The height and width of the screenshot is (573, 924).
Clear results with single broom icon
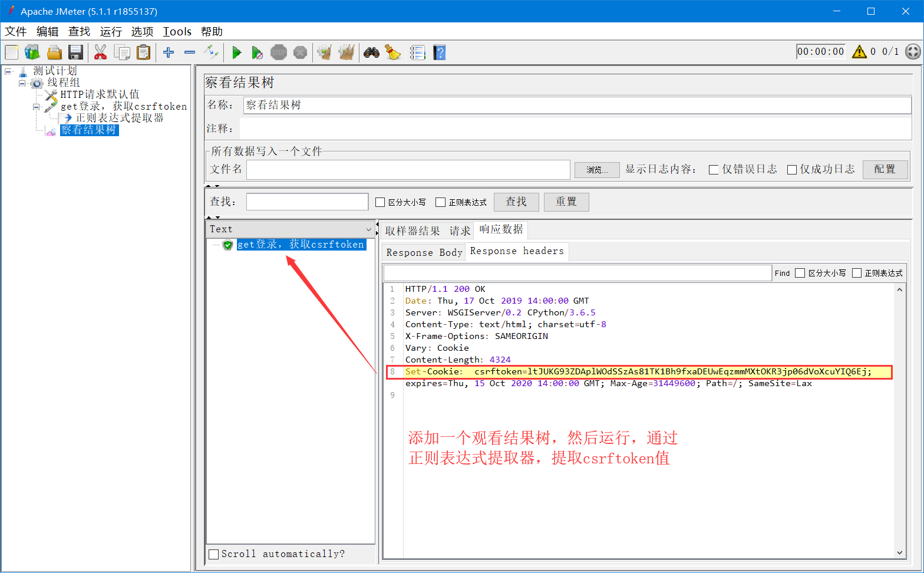click(x=325, y=52)
